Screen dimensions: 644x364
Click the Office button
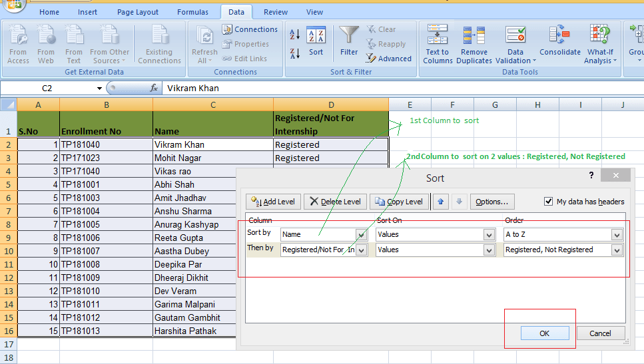(x=13, y=4)
